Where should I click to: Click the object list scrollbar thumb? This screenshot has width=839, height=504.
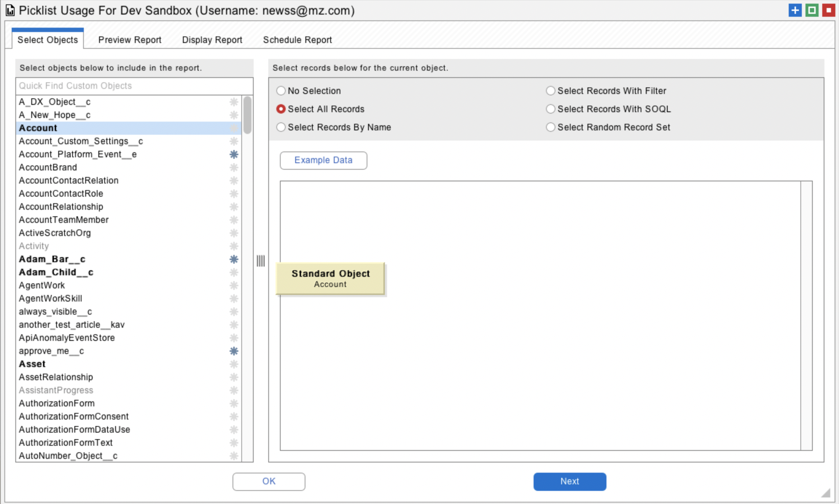click(x=247, y=115)
